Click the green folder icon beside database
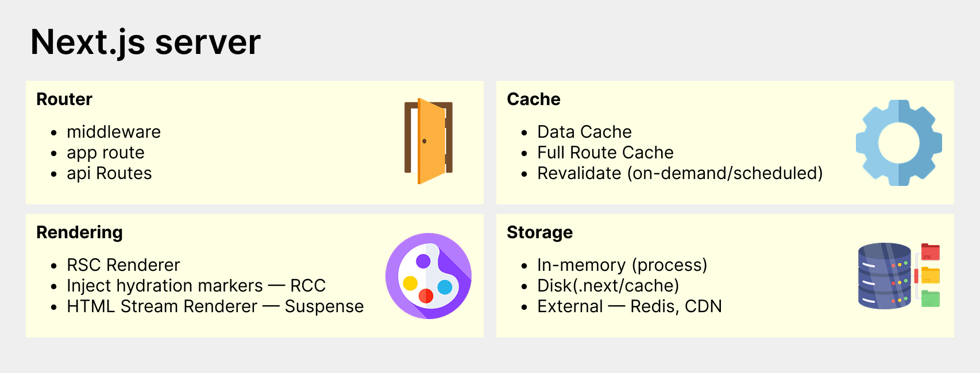 [931, 298]
